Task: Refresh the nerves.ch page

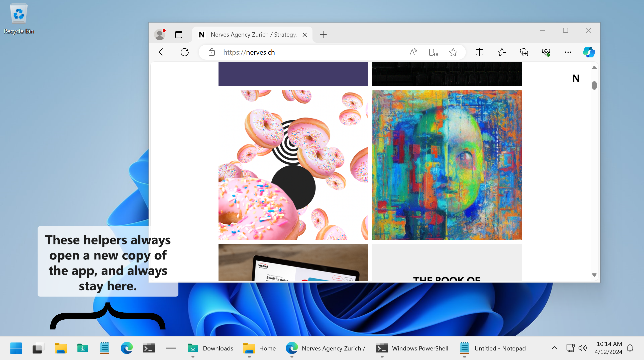Action: (x=185, y=52)
